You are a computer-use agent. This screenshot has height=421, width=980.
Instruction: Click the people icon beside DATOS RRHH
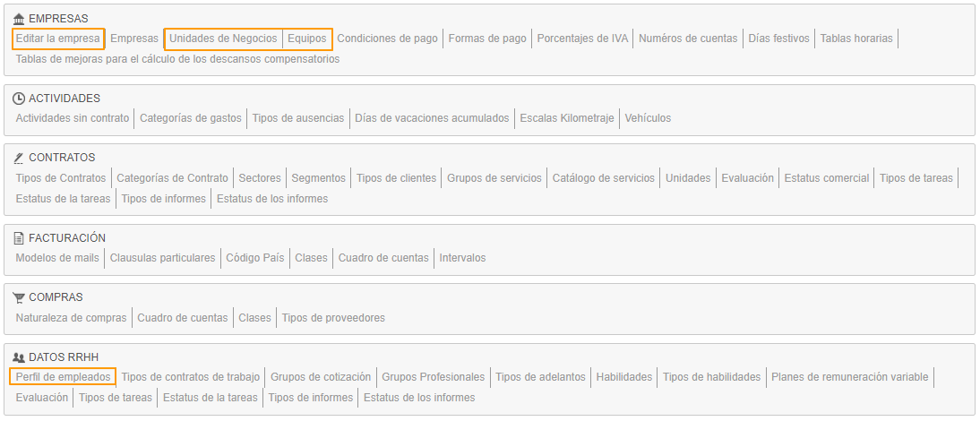[19, 357]
